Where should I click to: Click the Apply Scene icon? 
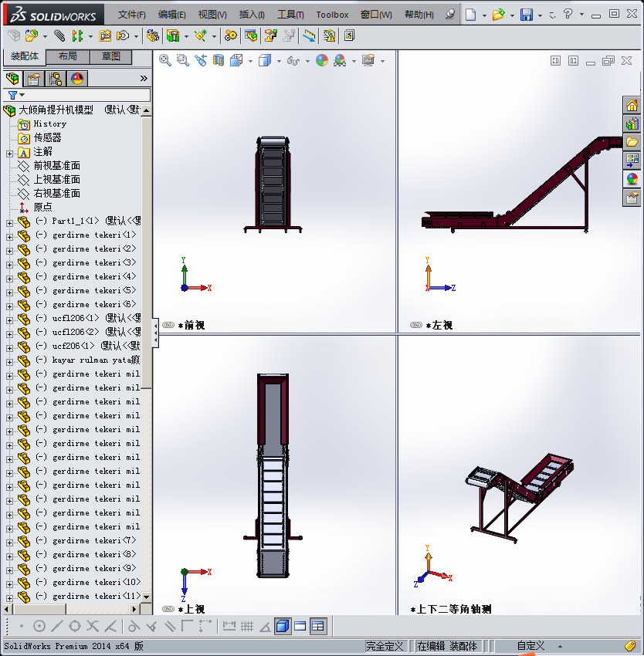point(340,61)
